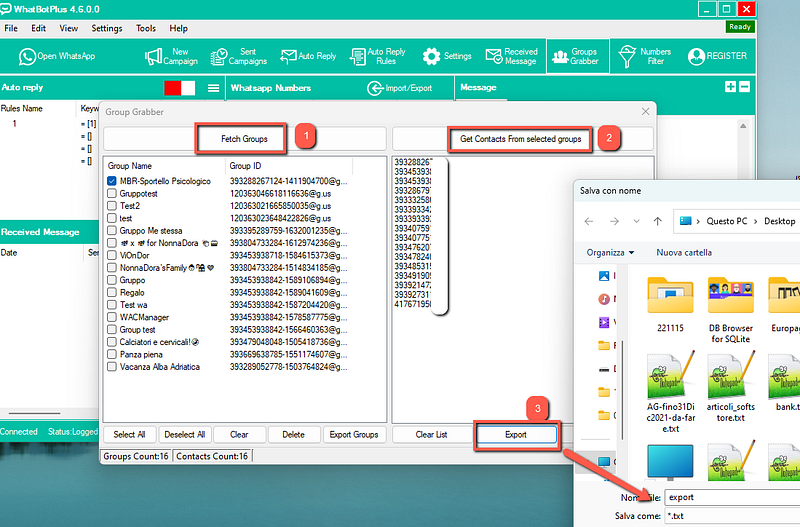This screenshot has width=800, height=527.
Task: Check the Panza piena group checkbox
Action: pyautogui.click(x=112, y=355)
